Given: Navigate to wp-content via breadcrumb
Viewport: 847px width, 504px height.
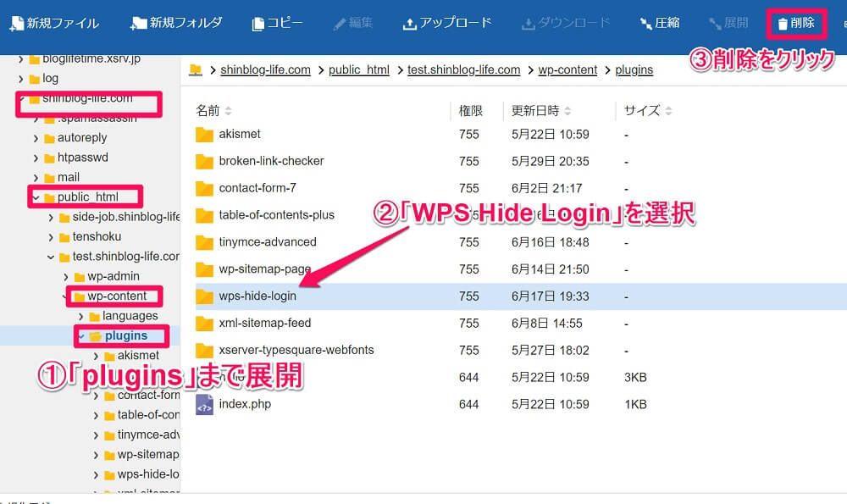Looking at the screenshot, I should [x=567, y=69].
